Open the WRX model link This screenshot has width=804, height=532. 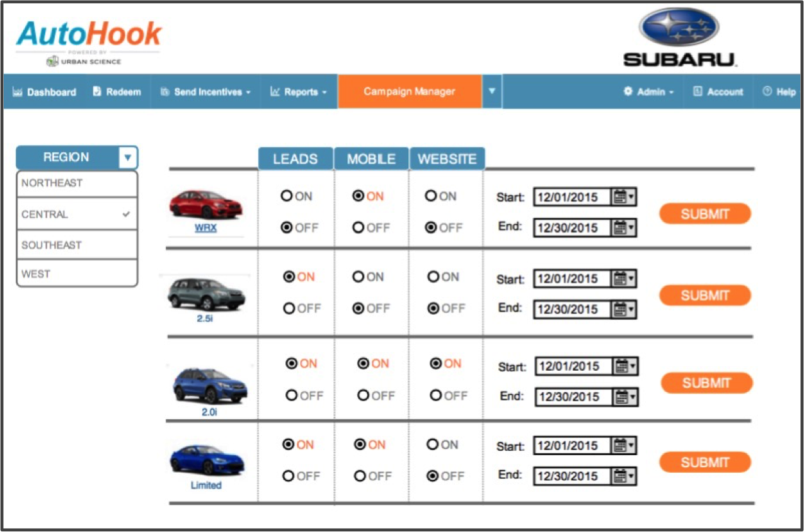pyautogui.click(x=205, y=228)
